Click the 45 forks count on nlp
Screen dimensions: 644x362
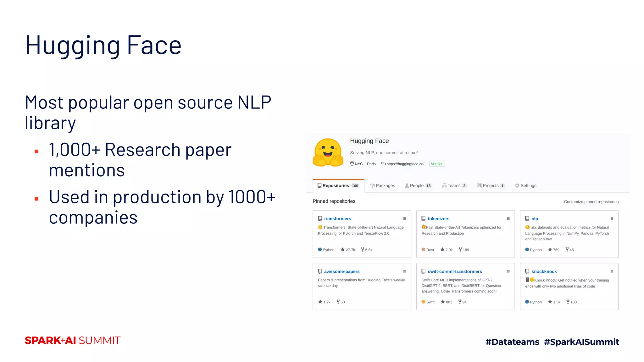(x=569, y=250)
